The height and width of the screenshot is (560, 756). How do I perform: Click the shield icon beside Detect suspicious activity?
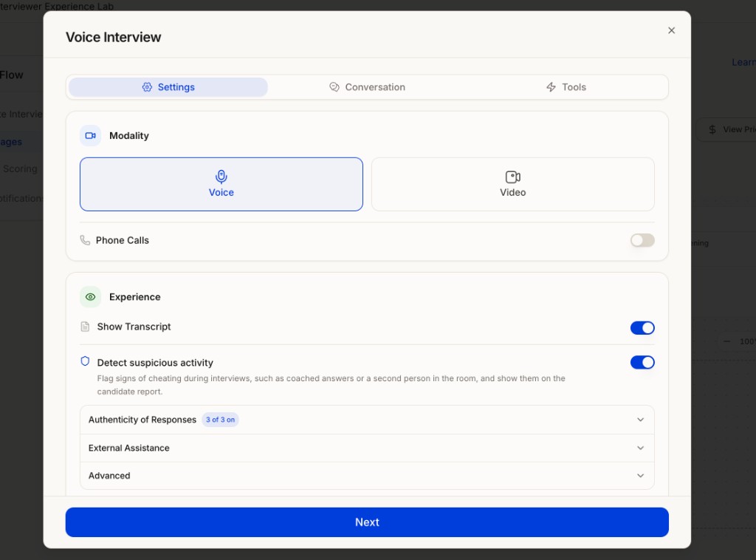85,361
